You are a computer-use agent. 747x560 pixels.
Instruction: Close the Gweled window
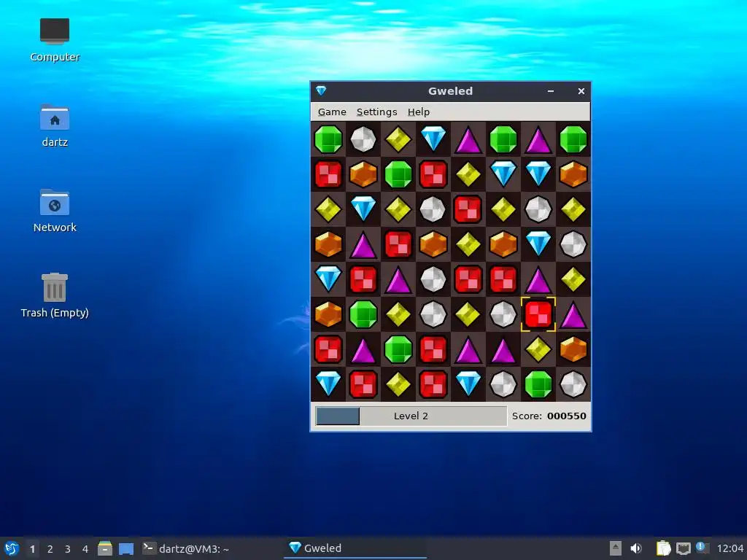click(581, 91)
